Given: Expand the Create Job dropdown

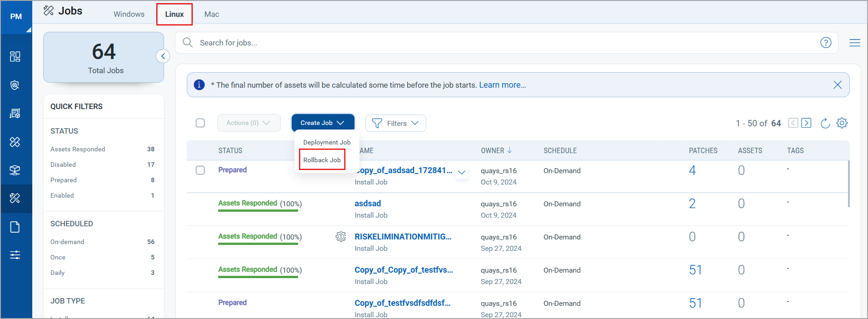Looking at the screenshot, I should click(x=323, y=123).
